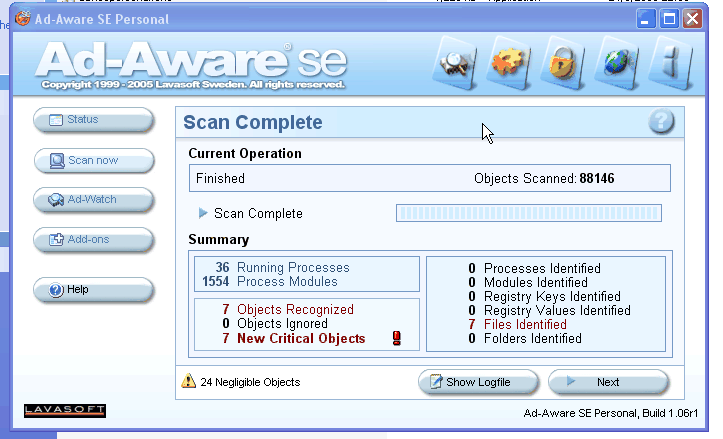Click '7 Objects Recognized' text
This screenshot has width=723, height=439.
pyautogui.click(x=288, y=309)
